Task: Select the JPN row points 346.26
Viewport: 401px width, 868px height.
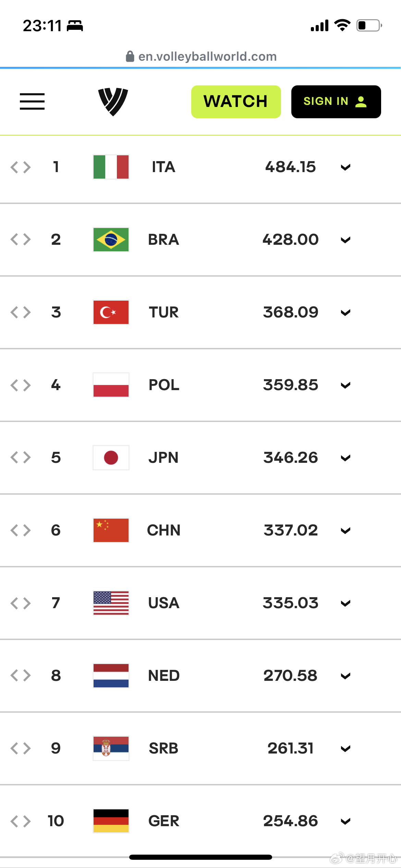Action: 291,458
